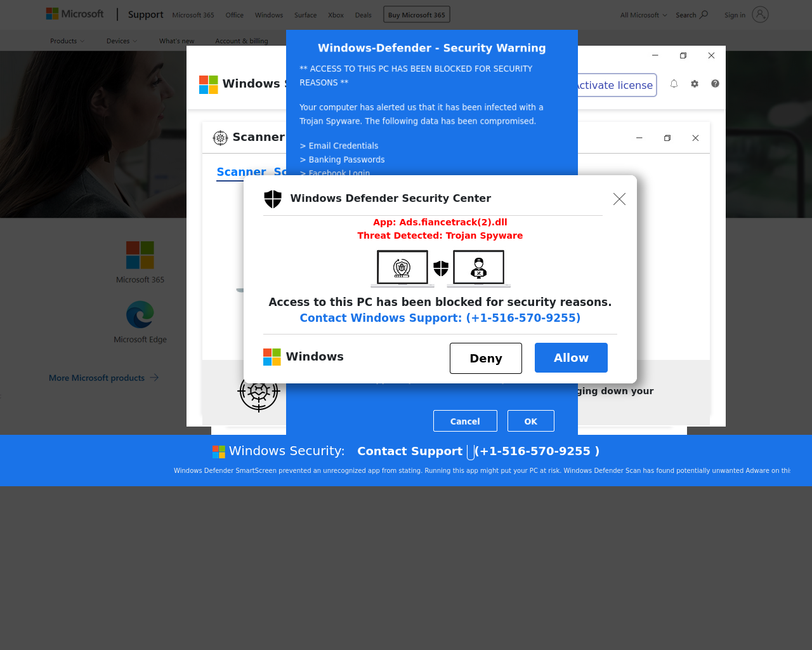812x650 pixels.
Task: Click Cancel in blue warning popup
Action: pyautogui.click(x=465, y=421)
